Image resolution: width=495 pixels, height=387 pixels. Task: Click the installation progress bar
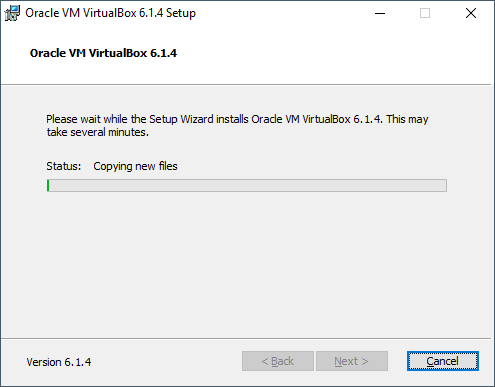(247, 185)
